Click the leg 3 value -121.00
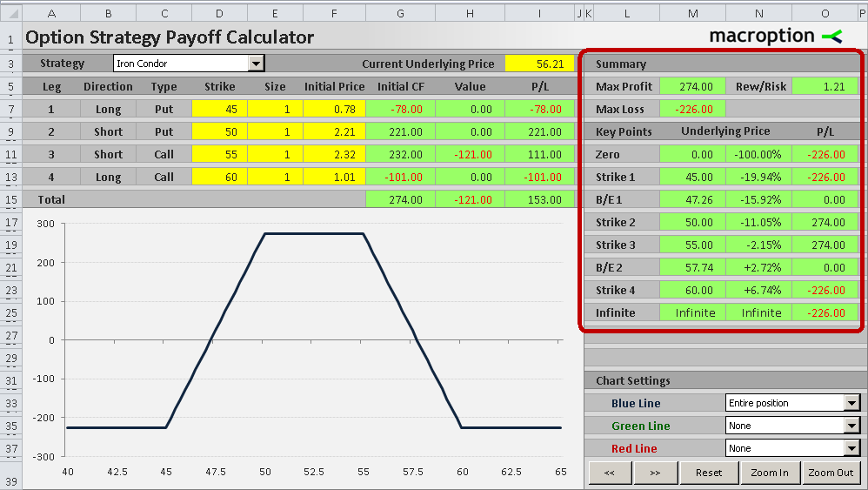Viewport: 868px width, 490px height. pyautogui.click(x=470, y=154)
